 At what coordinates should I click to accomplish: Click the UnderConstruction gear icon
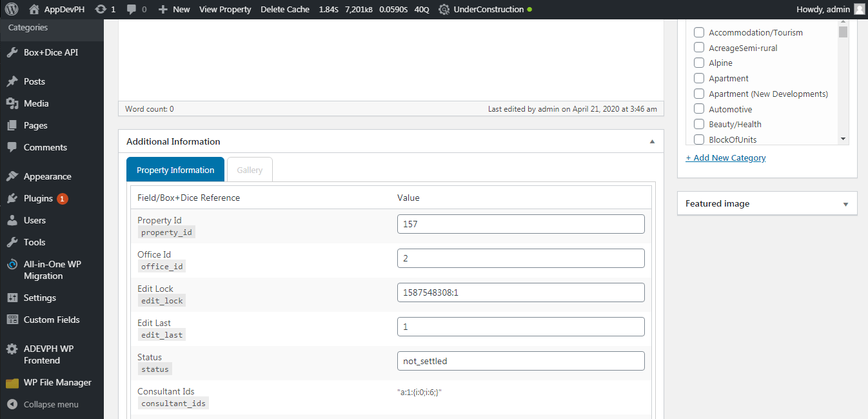coord(444,10)
